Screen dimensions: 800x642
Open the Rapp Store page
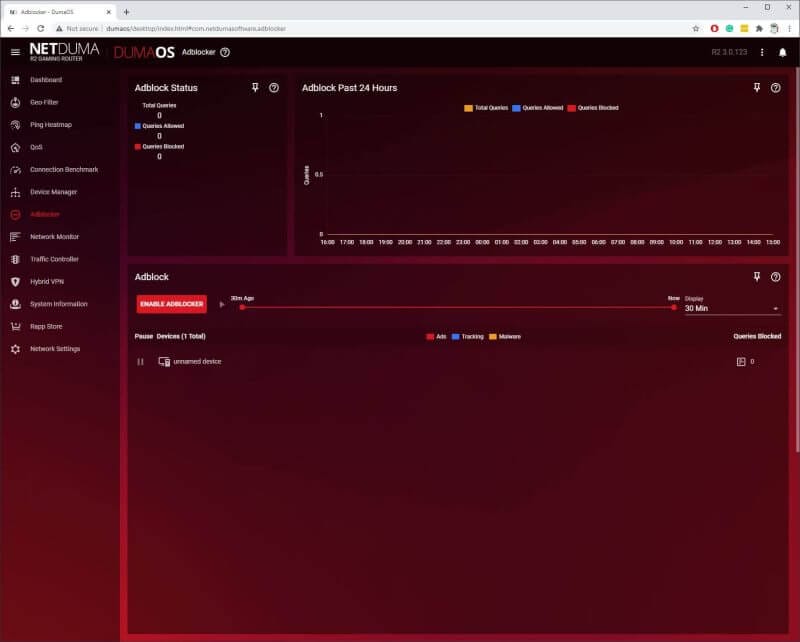point(47,326)
